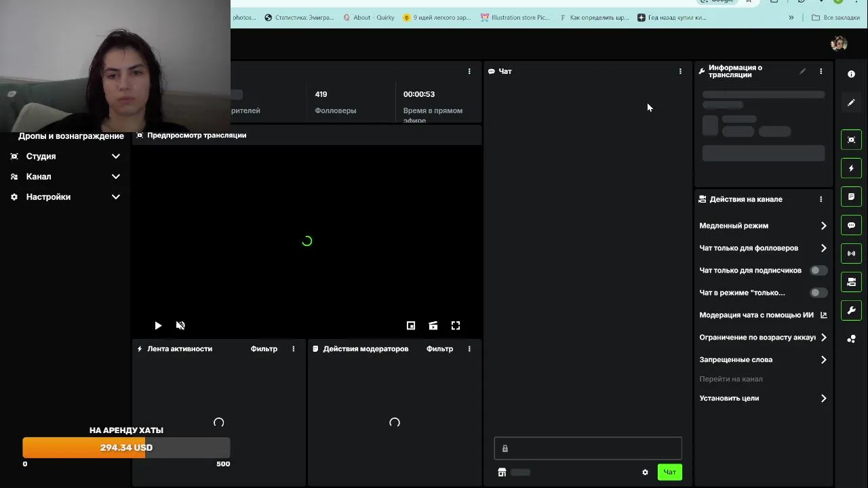Open 'About - Quirky' bookmark

click(369, 18)
